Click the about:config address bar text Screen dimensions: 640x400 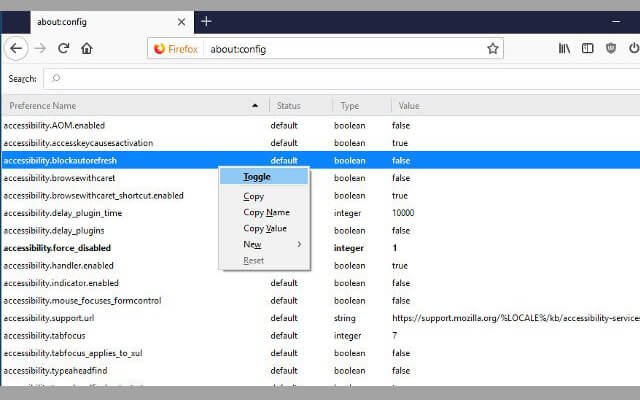238,49
